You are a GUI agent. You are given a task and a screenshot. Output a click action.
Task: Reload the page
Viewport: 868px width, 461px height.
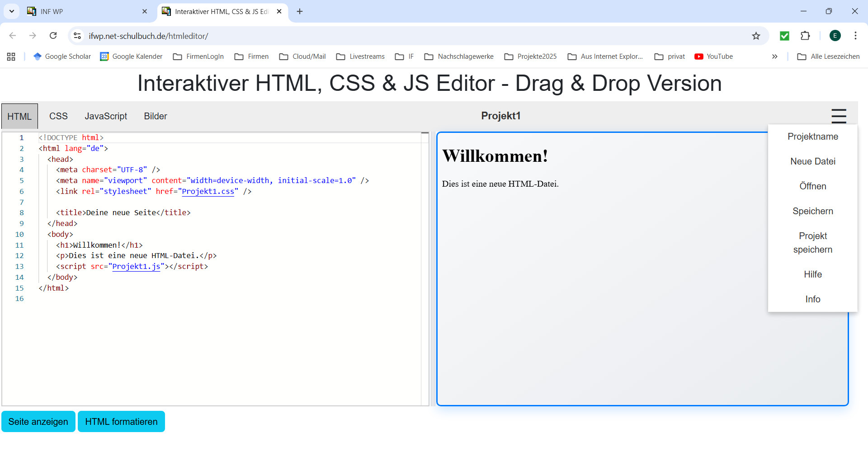pyautogui.click(x=53, y=36)
